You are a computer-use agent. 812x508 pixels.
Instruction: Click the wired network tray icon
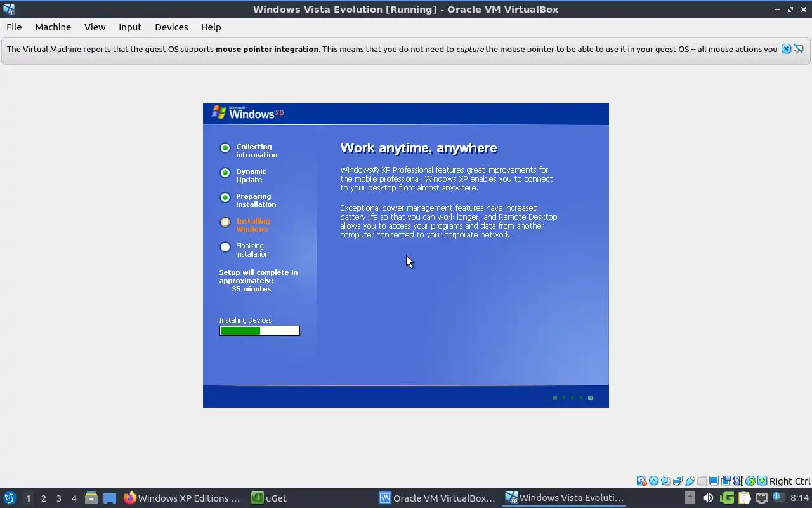pyautogui.click(x=761, y=498)
